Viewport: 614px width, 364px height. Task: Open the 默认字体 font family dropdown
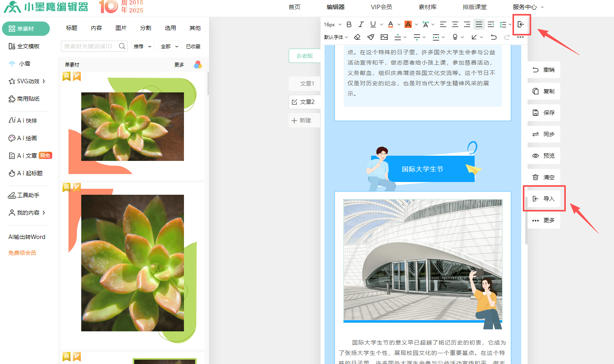(x=336, y=37)
